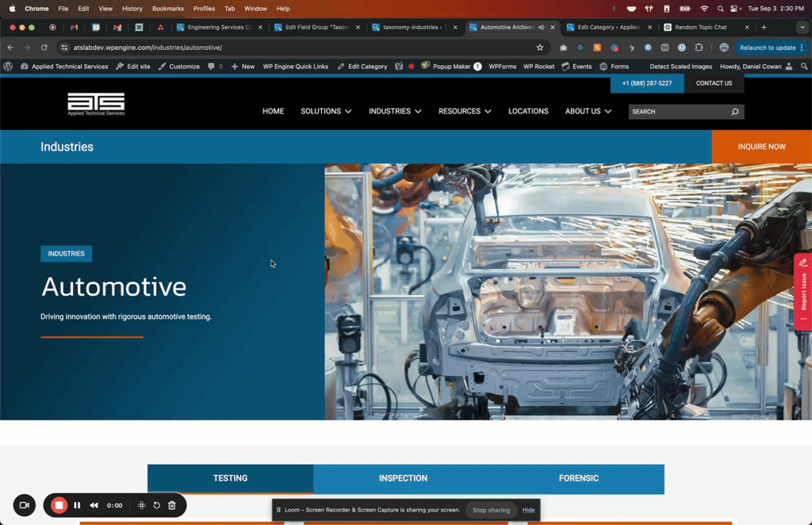Stop the Loom recording with red button
Screen dimensions: 812x525
click(x=59, y=505)
